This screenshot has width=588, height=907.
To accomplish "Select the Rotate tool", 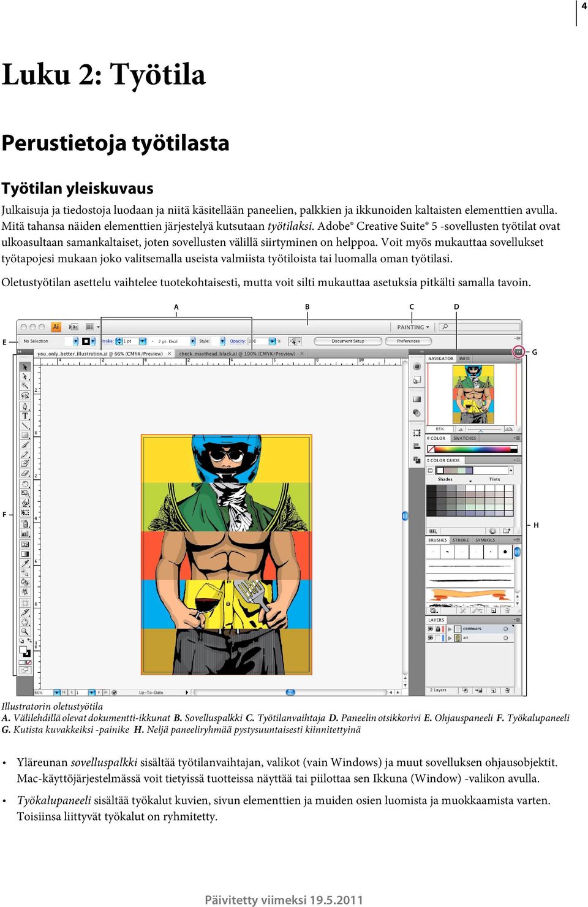I will coord(25,484).
